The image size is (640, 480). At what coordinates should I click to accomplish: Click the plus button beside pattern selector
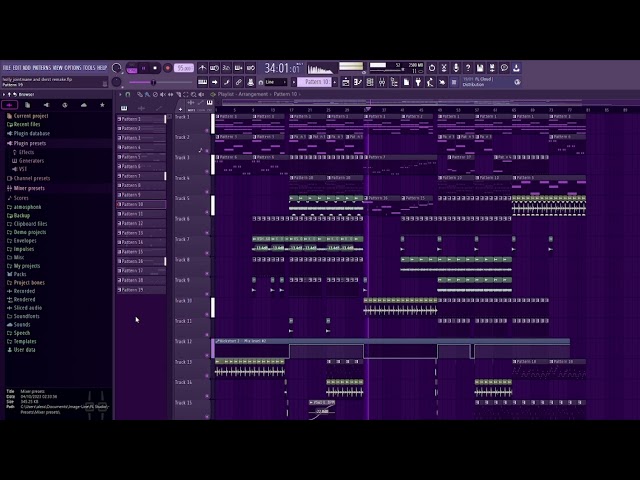[x=335, y=82]
